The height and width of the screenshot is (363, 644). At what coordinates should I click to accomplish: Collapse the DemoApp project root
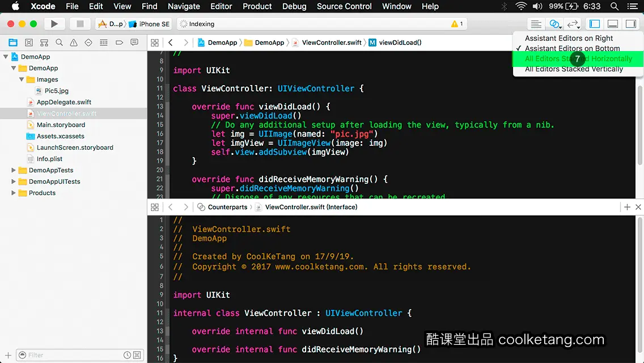coord(6,57)
